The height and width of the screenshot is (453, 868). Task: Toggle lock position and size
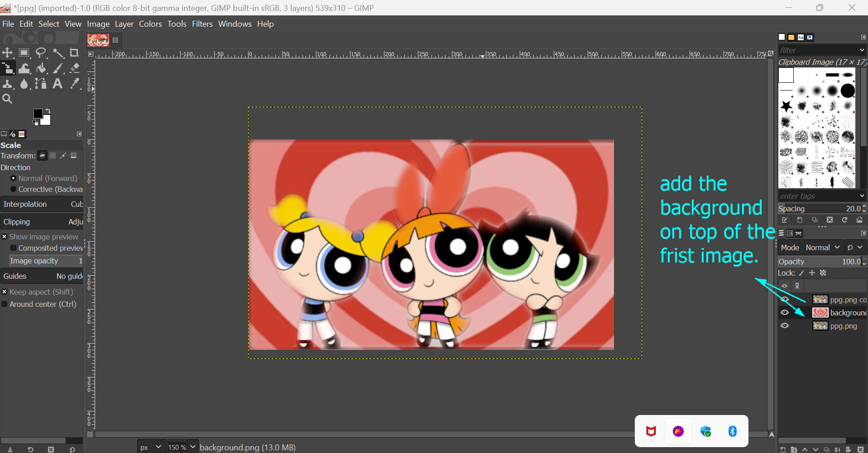(x=812, y=273)
